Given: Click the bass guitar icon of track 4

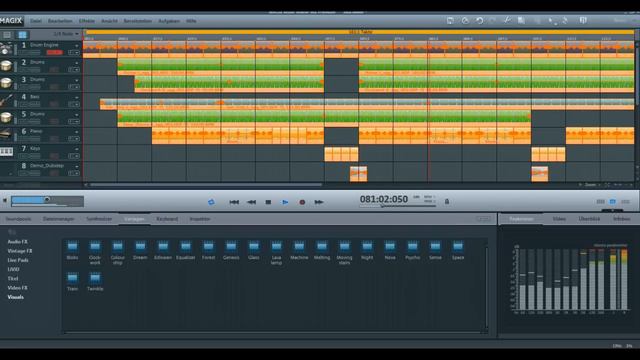Looking at the screenshot, I should [x=6, y=100].
